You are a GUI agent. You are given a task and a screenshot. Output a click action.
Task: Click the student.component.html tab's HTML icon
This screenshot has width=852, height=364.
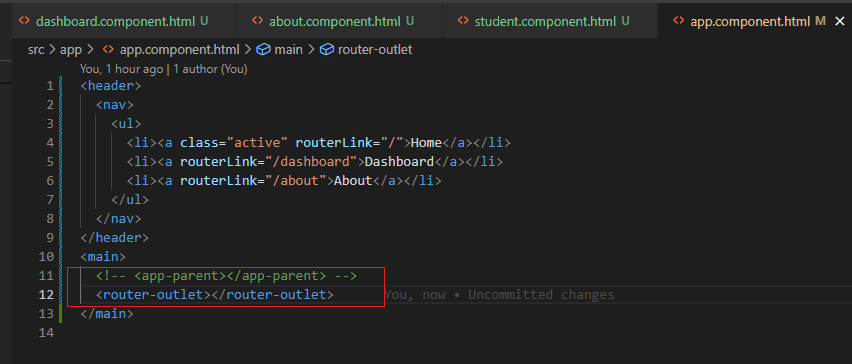coord(463,21)
